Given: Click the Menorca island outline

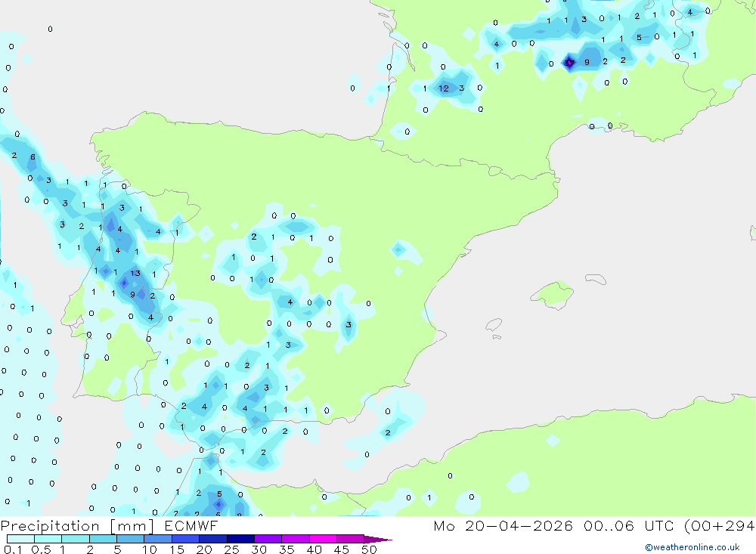Looking at the screenshot, I should (596, 279).
